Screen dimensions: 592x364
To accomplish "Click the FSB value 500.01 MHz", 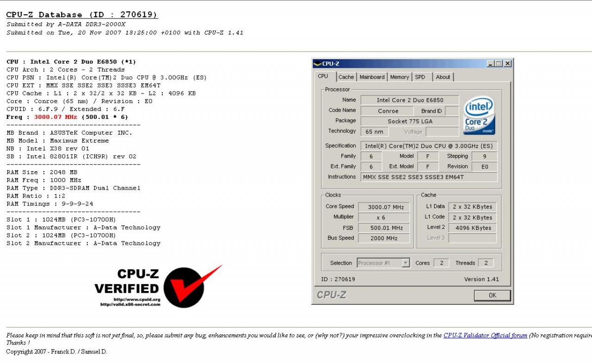I will pyautogui.click(x=384, y=228).
